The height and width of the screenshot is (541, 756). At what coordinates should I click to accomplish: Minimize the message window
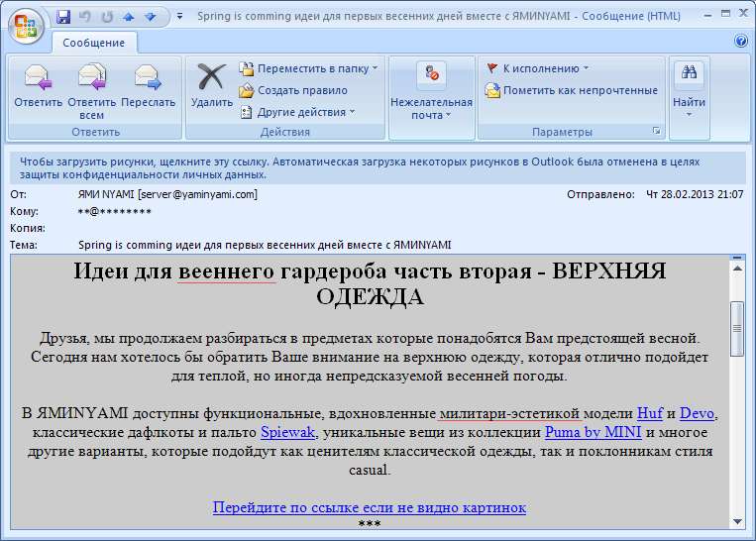point(707,15)
